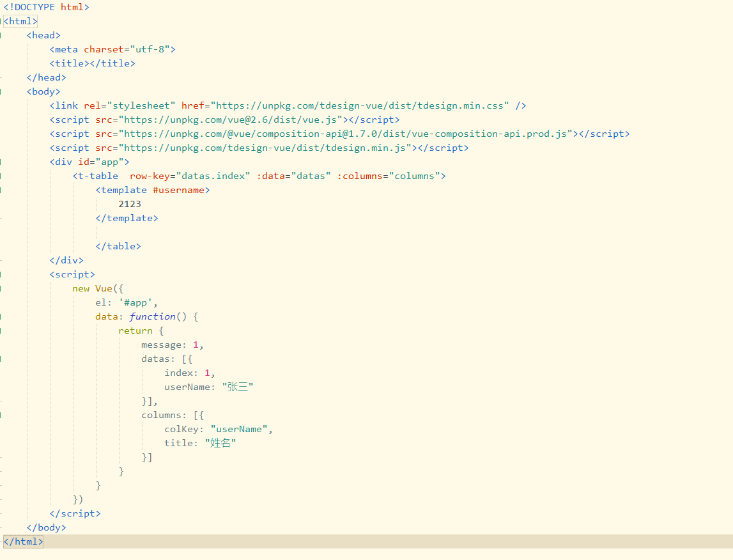This screenshot has width=733, height=560.
Task: Click the }) line closing Vue call
Action: click(77, 499)
